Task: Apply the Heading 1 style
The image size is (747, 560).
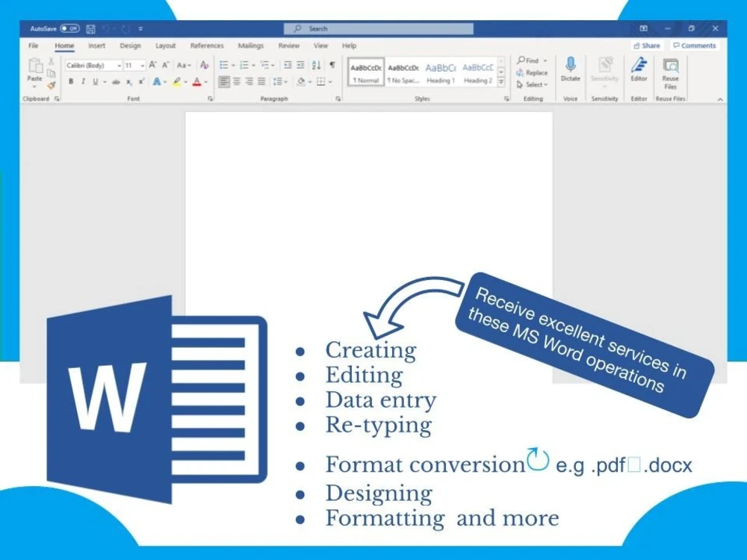Action: pyautogui.click(x=441, y=72)
